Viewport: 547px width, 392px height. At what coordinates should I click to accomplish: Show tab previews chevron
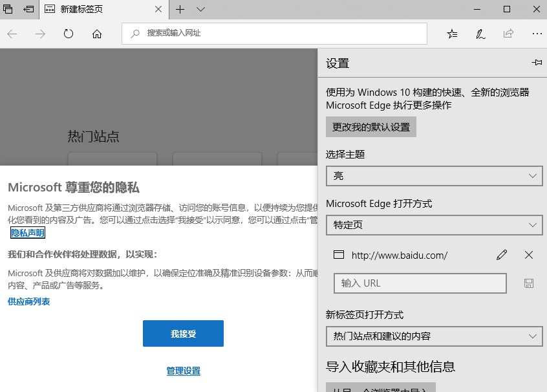(200, 10)
